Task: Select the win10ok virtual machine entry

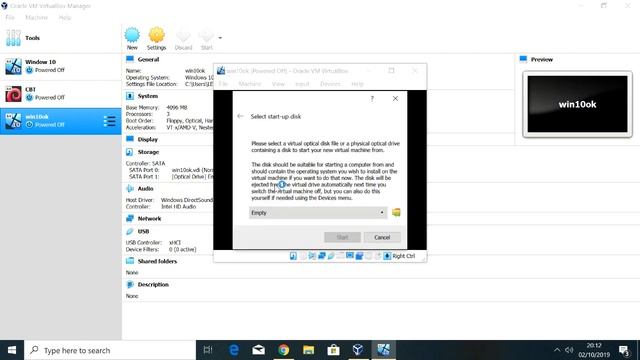Action: [60, 121]
